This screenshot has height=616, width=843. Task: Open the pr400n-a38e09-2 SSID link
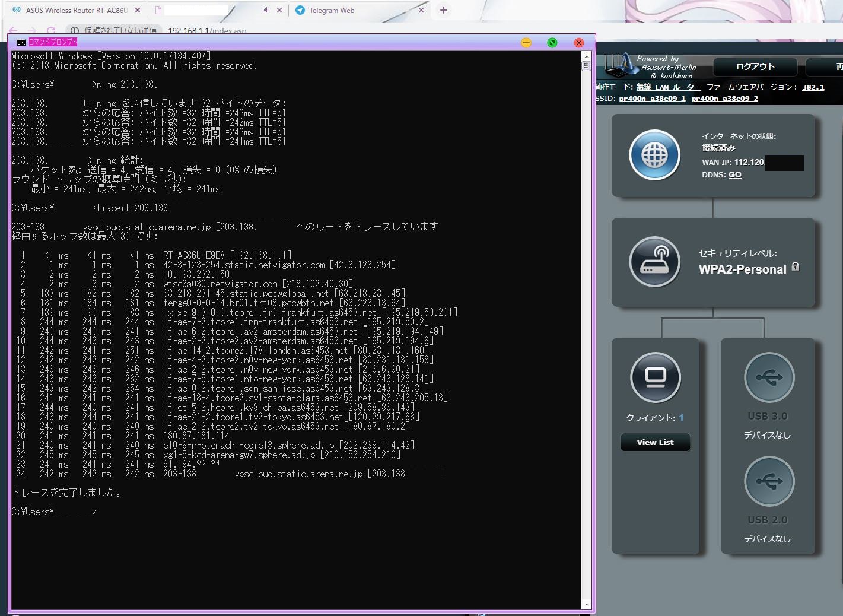pyautogui.click(x=724, y=99)
